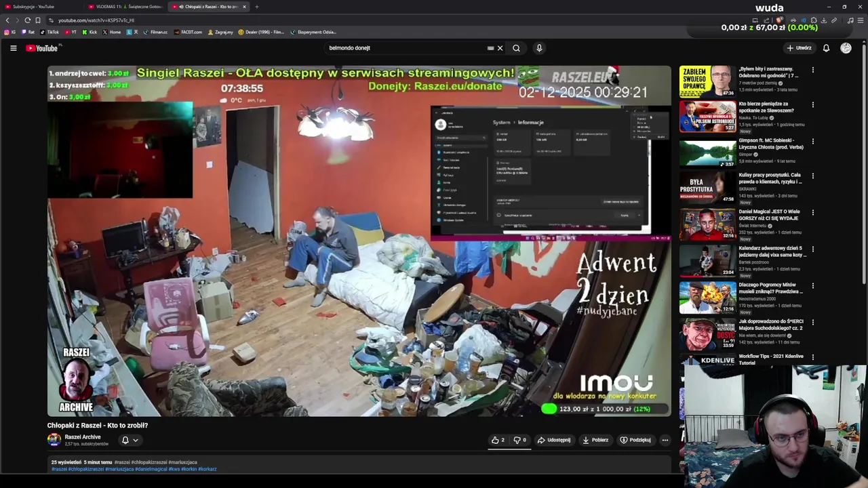
Task: Open options for Daniel Magical video
Action: tap(812, 213)
